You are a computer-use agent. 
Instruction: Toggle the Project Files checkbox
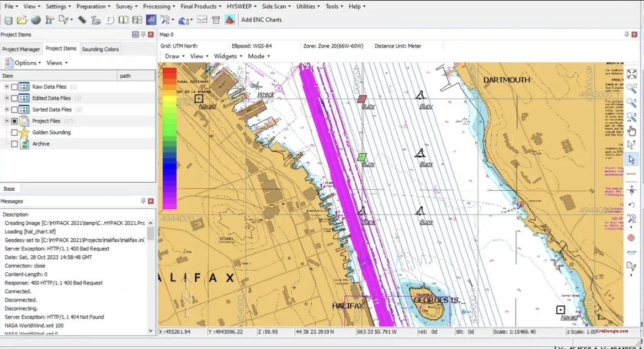14,121
